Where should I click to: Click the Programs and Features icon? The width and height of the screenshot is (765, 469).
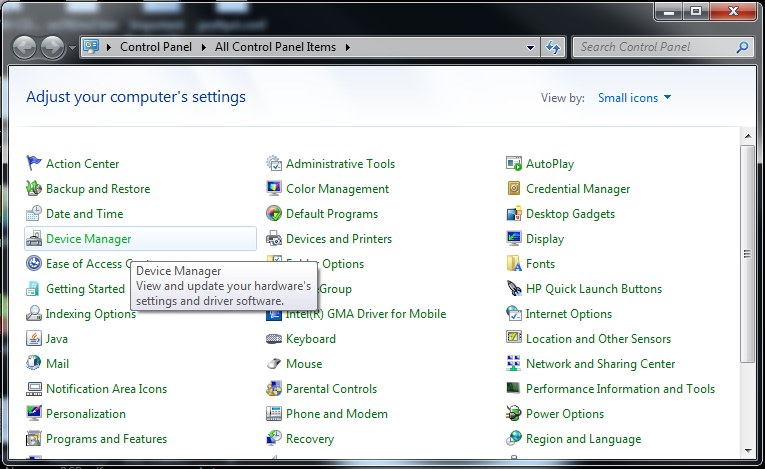point(34,438)
